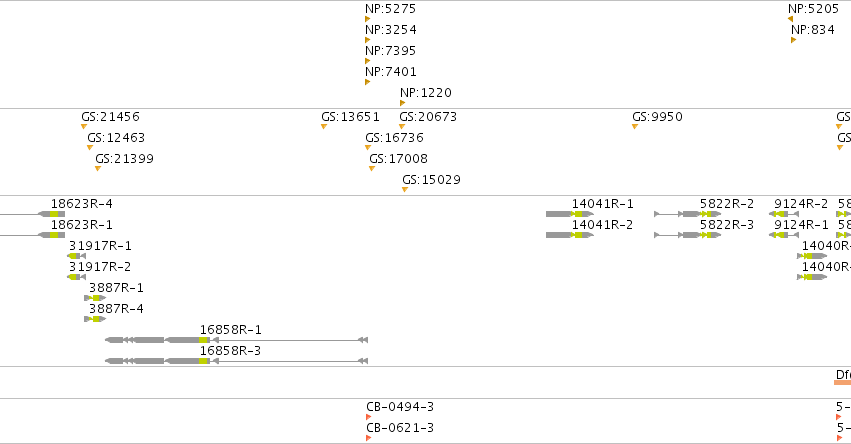Image resolution: width=851 pixels, height=444 pixels.
Task: Click the 18623R-4 label text
Action: click(x=82, y=204)
